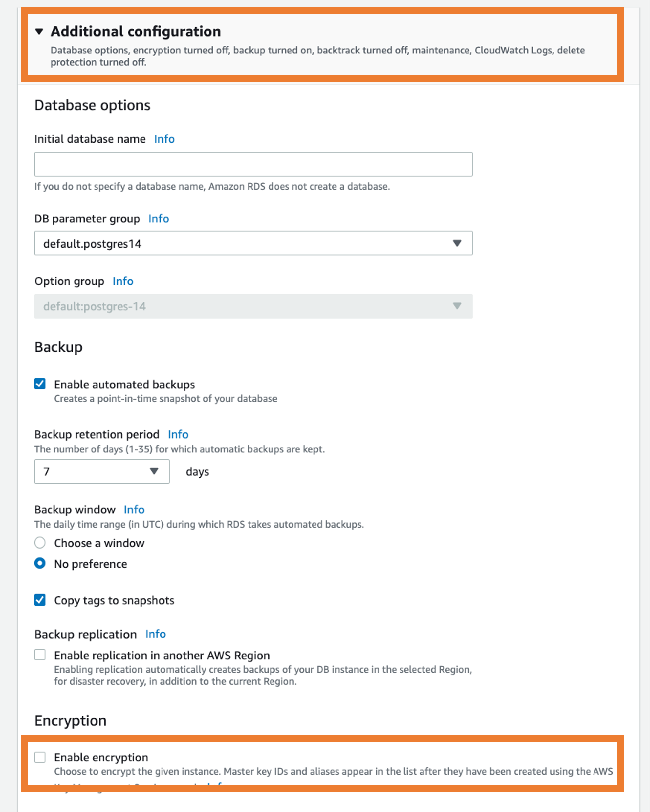Uncheck Enable automated backups

point(40,384)
